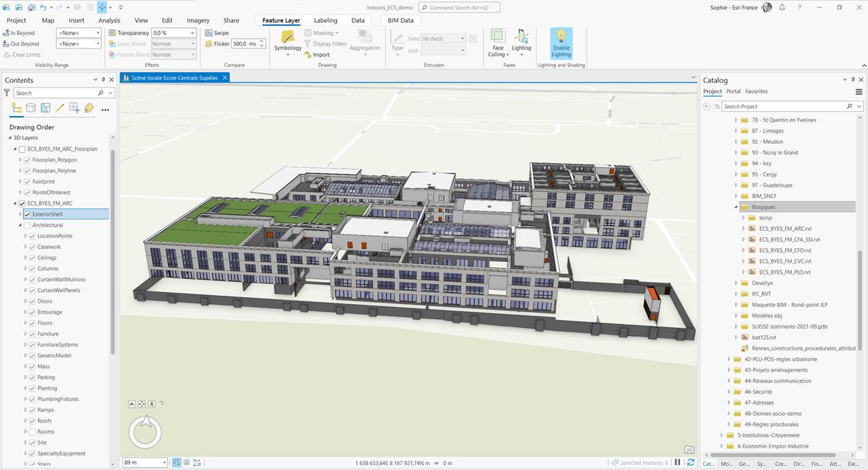Expand the 42-PLU-POS-regles urbanisme folder
This screenshot has height=470, width=868.
tap(729, 359)
